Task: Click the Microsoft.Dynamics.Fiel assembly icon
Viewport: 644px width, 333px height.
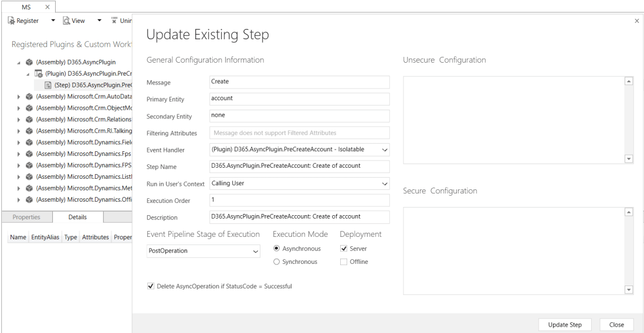Action: pos(29,142)
